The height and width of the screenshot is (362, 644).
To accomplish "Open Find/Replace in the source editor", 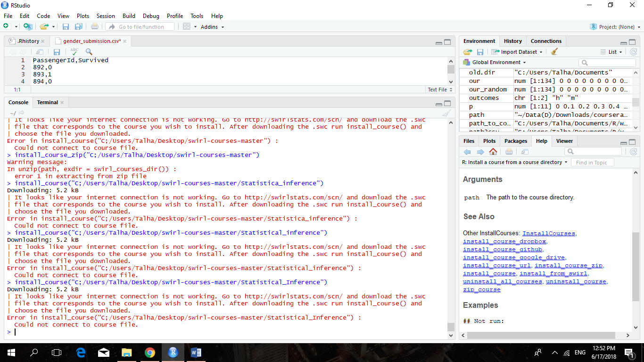I will coord(89,52).
